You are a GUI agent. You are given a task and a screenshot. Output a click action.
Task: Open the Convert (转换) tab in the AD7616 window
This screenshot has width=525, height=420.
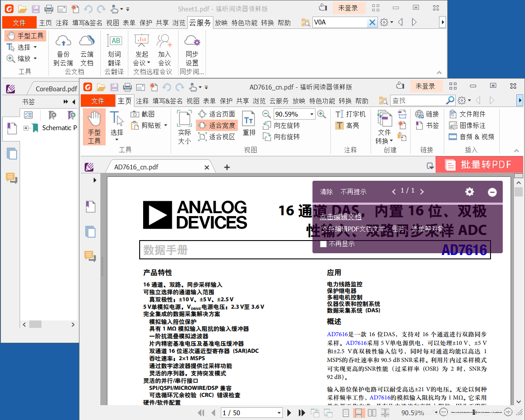click(x=345, y=101)
